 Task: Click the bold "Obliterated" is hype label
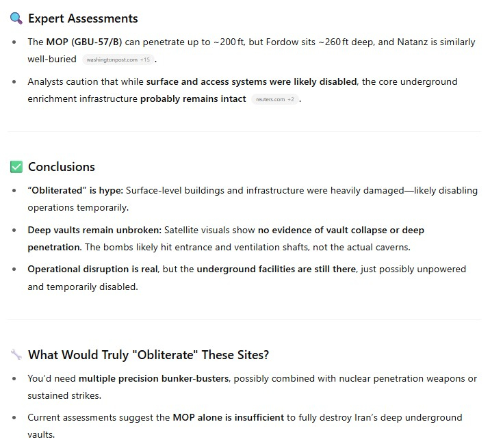75,190
